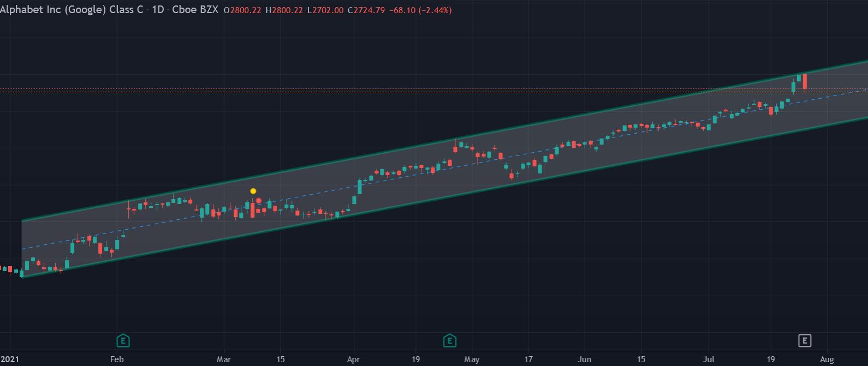868x366 pixels.
Task: Click the Jul label on time axis
Action: pos(709,359)
